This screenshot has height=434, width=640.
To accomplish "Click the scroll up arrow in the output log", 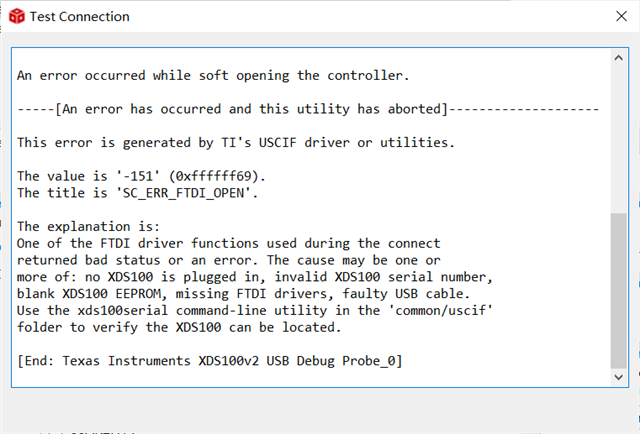I will coord(619,58).
